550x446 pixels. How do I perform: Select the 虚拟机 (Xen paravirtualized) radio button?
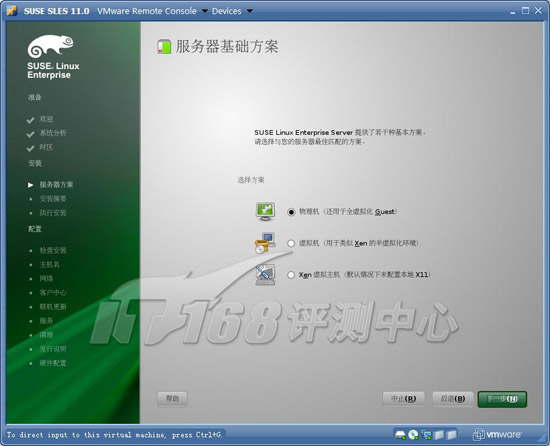pos(291,243)
